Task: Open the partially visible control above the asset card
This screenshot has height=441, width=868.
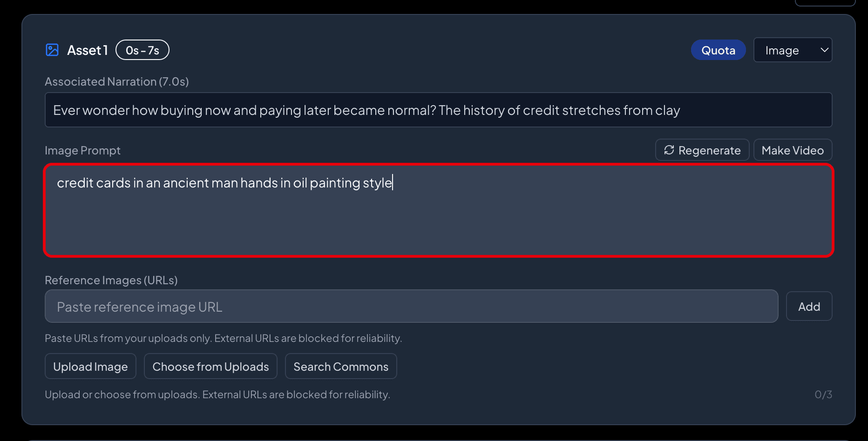Action: pos(825,2)
